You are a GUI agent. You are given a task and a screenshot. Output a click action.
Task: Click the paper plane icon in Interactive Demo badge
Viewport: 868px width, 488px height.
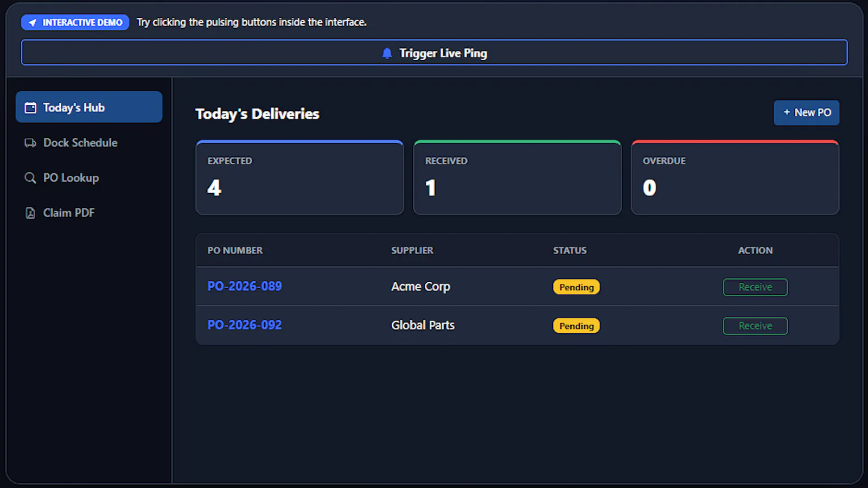(33, 22)
